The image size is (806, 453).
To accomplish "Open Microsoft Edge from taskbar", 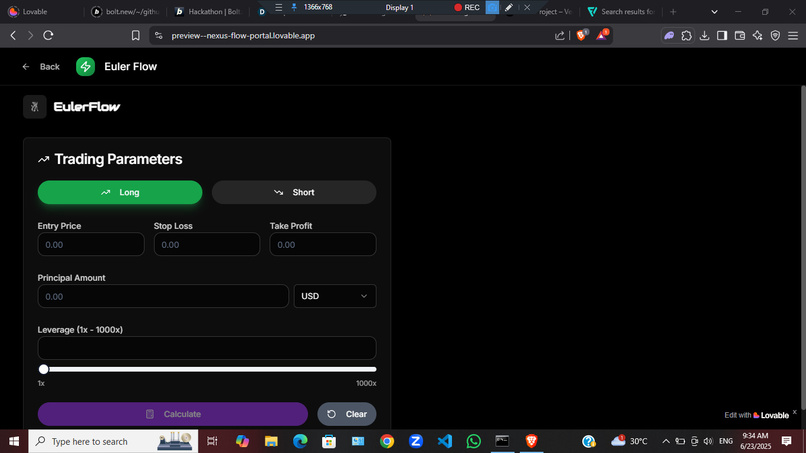I will [x=300, y=441].
